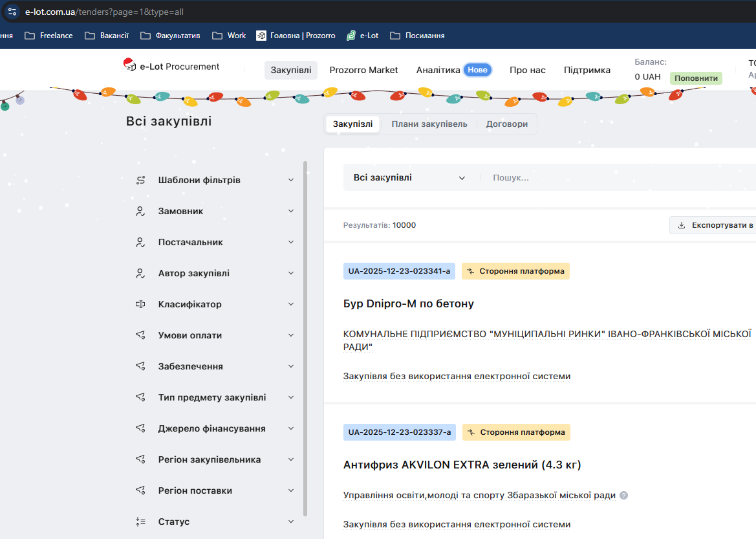Expand the Джерело фінансування filter
Image resolution: width=756 pixels, height=539 pixels.
(291, 428)
